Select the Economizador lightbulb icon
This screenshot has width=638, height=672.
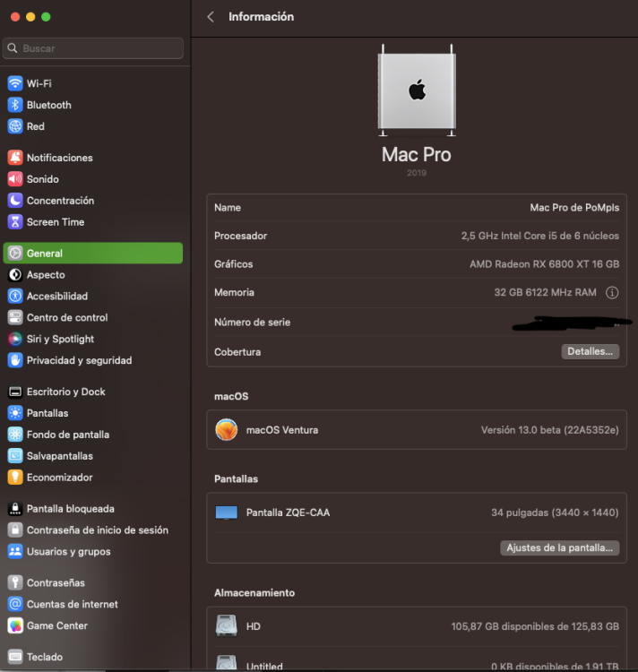tap(15, 477)
